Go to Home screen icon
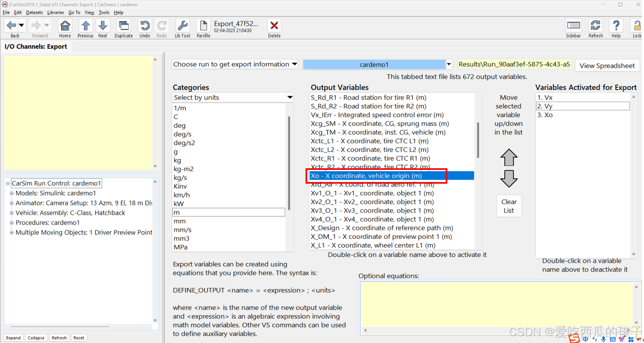This screenshot has height=343, width=644. pyautogui.click(x=65, y=26)
